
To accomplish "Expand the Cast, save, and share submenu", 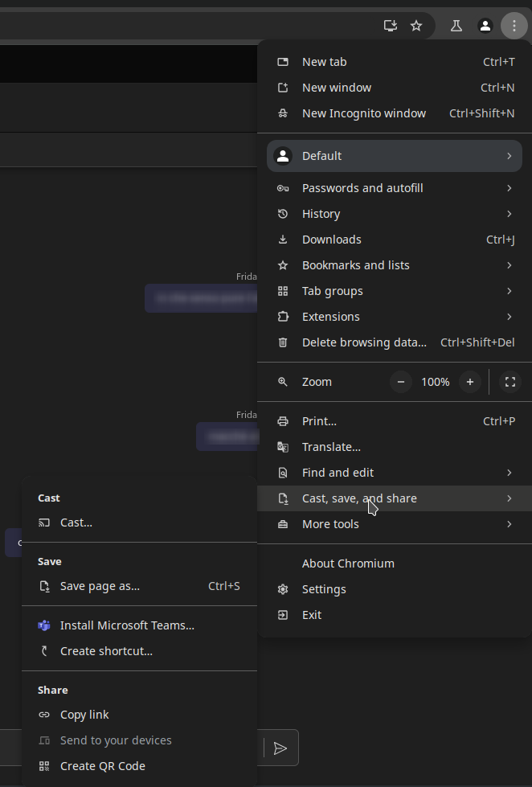I will 359,498.
